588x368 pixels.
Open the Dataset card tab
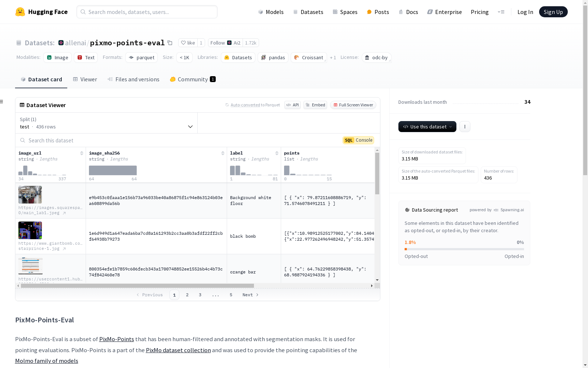tap(41, 79)
